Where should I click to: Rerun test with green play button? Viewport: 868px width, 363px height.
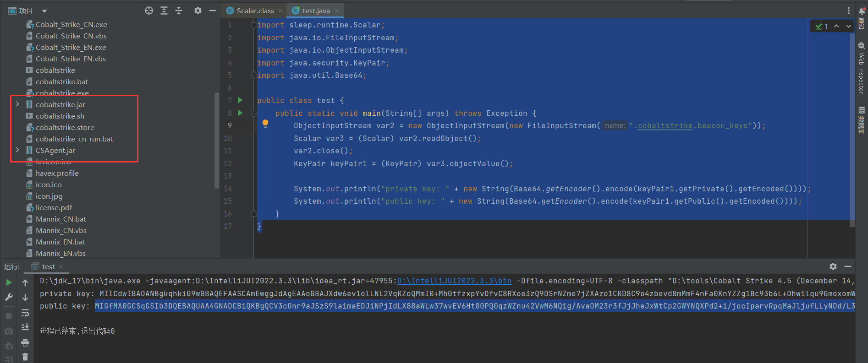[9, 282]
